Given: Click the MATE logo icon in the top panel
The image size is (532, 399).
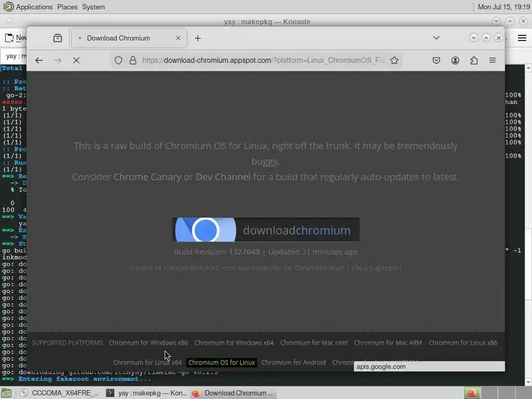Looking at the screenshot, I should tap(8, 7).
